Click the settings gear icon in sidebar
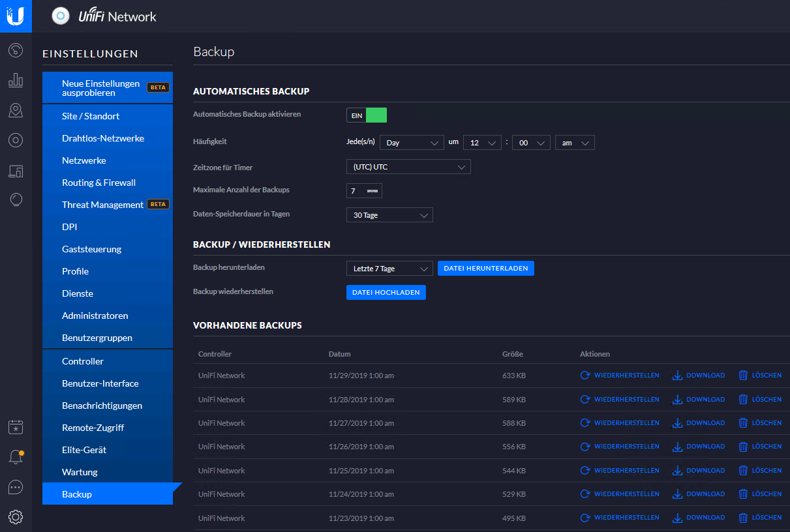The image size is (790, 532). click(x=16, y=517)
